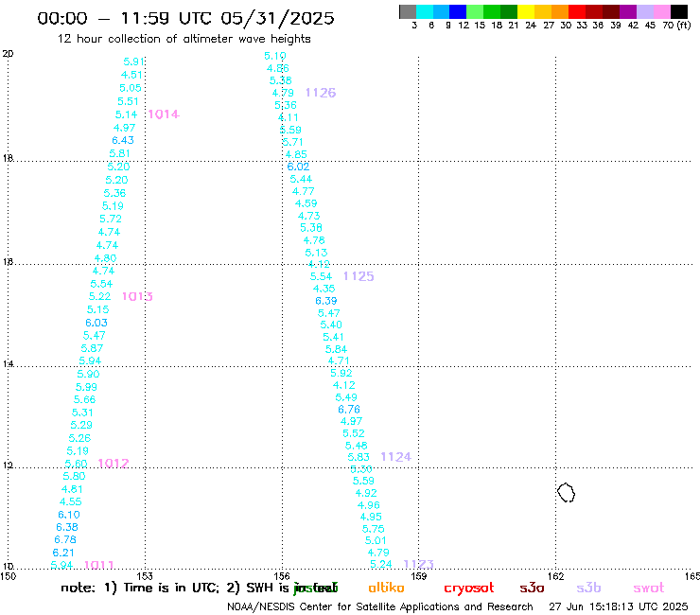Click the pink pass label 1014
The width and height of the screenshot is (700, 615).
[164, 114]
